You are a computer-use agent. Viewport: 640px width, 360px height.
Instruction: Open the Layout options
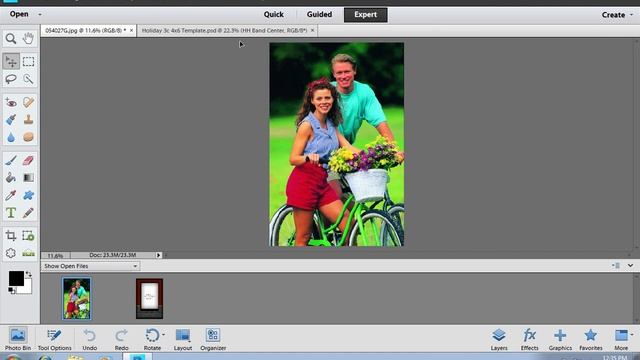pyautogui.click(x=182, y=339)
